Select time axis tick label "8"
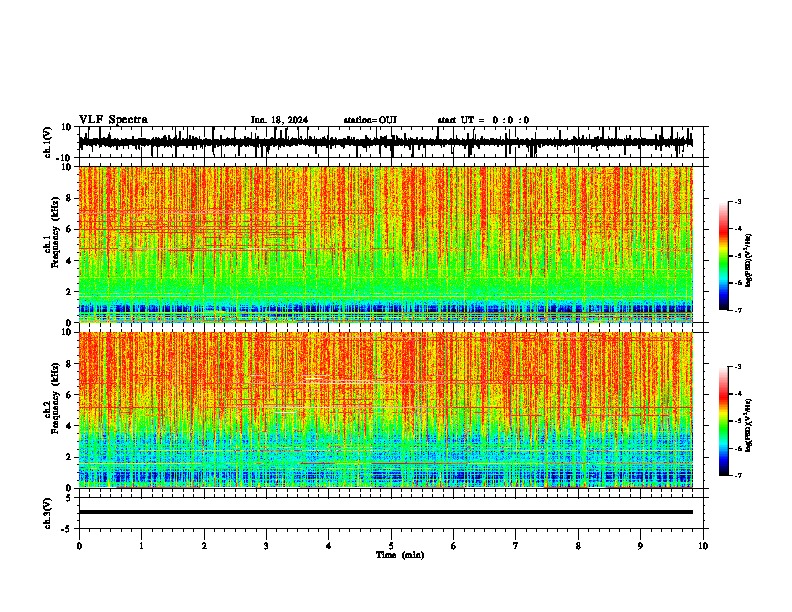 (x=578, y=546)
